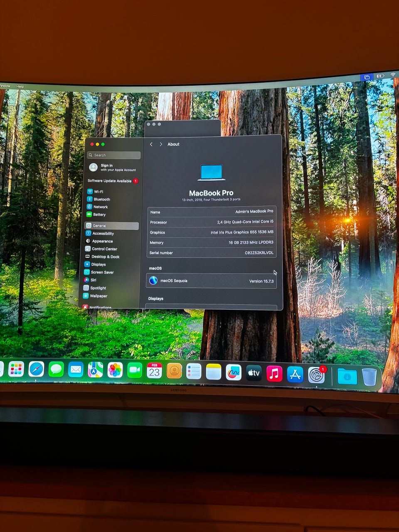
Task: Open Software Update Available notice
Action: pos(112,181)
